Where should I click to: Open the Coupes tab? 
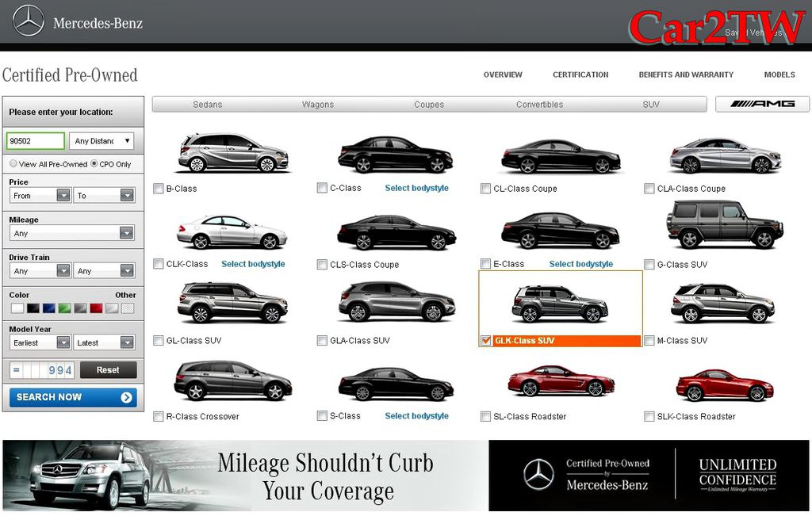tap(429, 105)
